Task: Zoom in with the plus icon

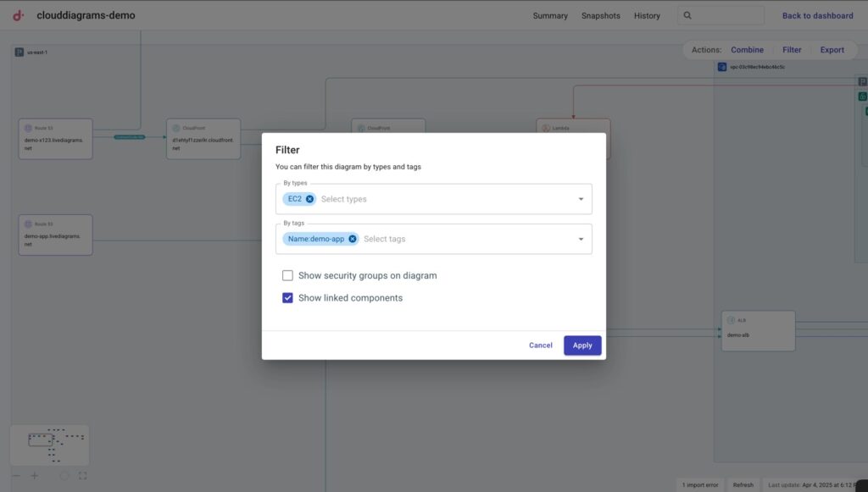Action: pos(35,476)
